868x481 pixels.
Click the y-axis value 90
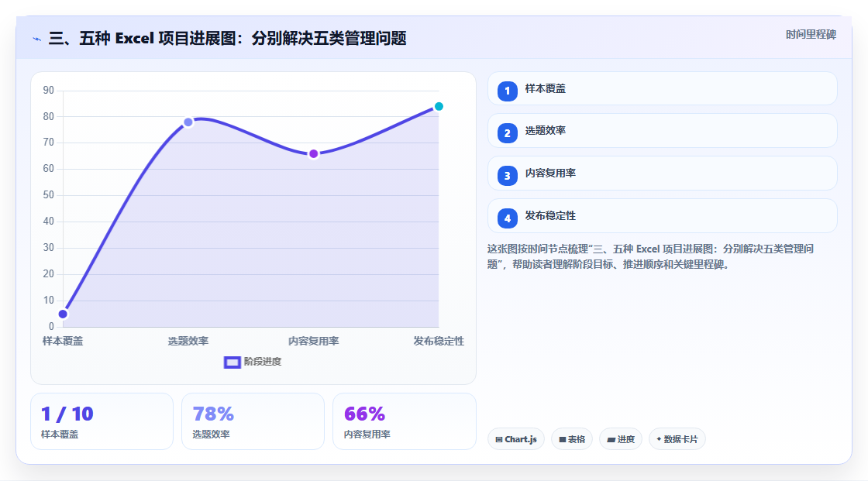(x=49, y=90)
